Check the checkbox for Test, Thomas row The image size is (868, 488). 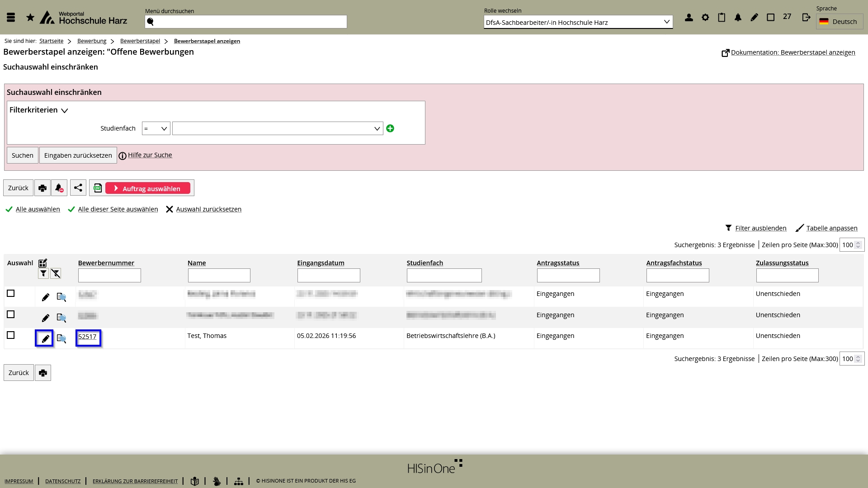coord(11,335)
